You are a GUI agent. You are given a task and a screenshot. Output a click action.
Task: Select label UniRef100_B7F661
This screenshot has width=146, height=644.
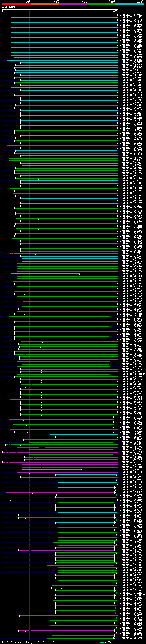131,319
